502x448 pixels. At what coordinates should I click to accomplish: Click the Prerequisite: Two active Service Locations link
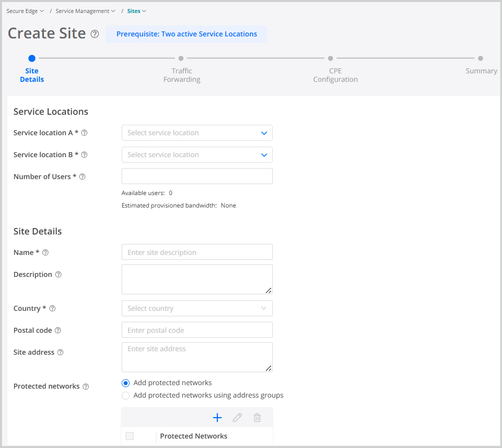pos(186,34)
